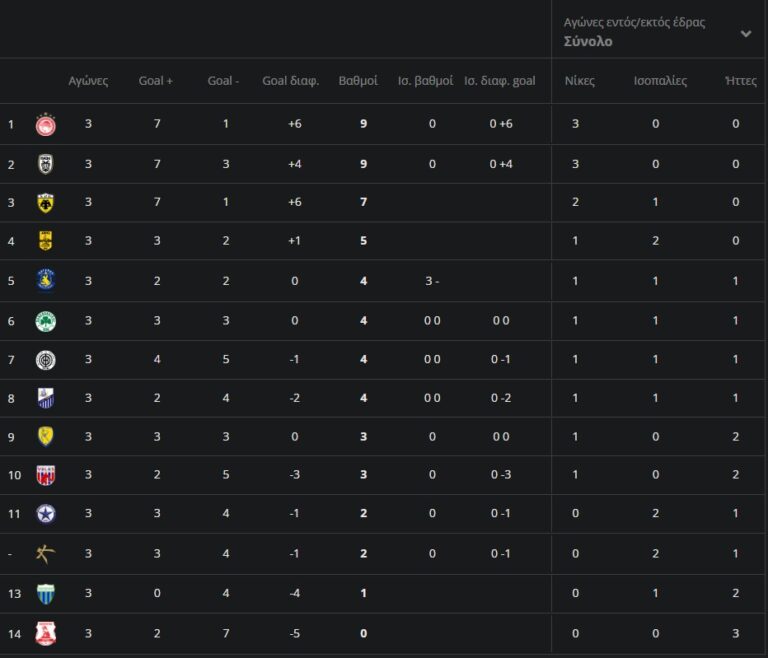Click the gold athlete figure team logo
The width and height of the screenshot is (768, 658).
pyautogui.click(x=45, y=553)
